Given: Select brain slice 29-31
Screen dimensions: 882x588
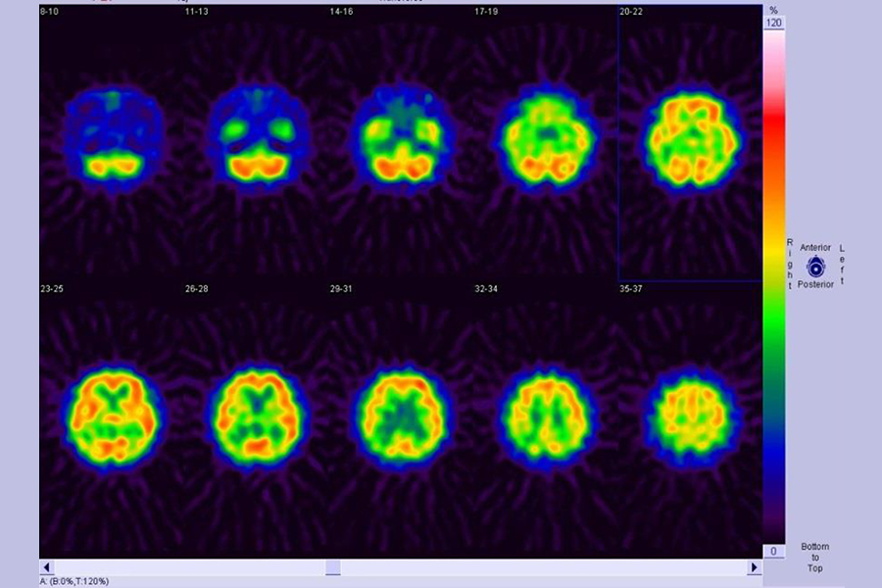Looking at the screenshot, I should 403,418.
